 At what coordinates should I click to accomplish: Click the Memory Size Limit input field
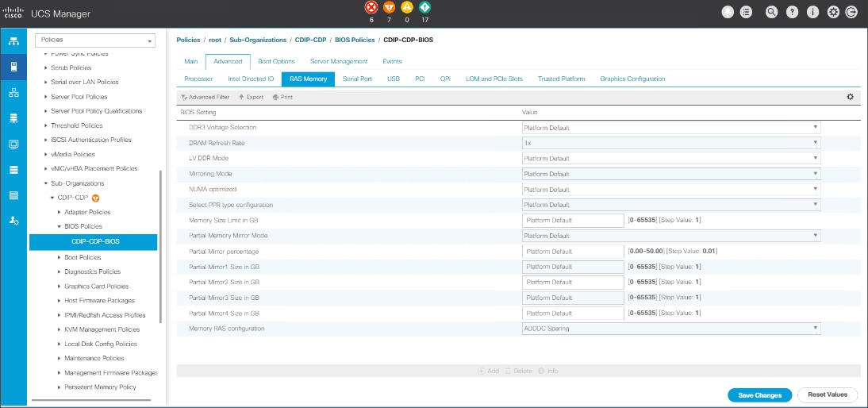573,221
